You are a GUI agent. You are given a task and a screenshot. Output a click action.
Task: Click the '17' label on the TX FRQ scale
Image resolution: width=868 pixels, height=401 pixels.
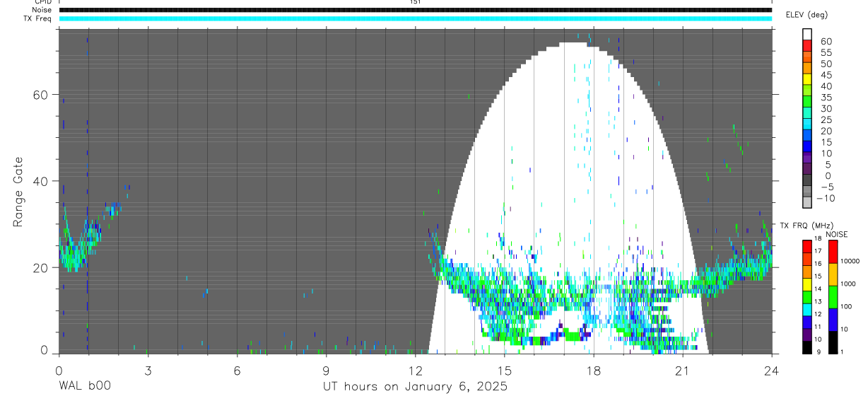tap(818, 251)
